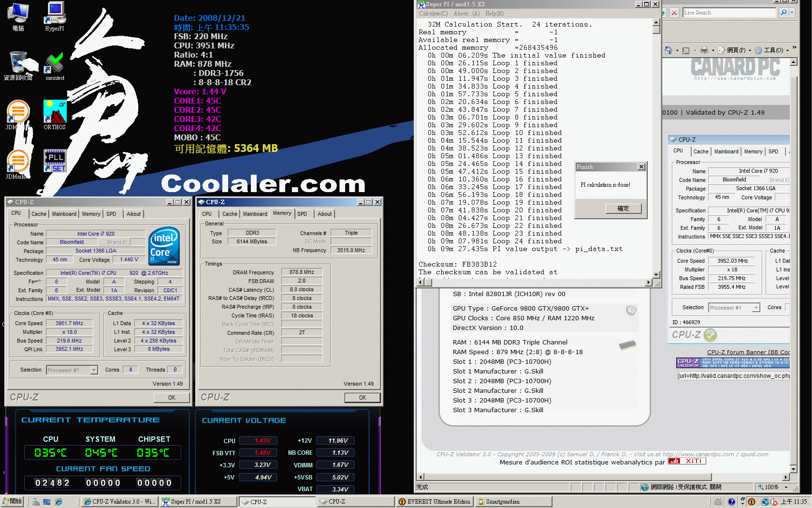Click OK button in left CPU-Z window

172,398
